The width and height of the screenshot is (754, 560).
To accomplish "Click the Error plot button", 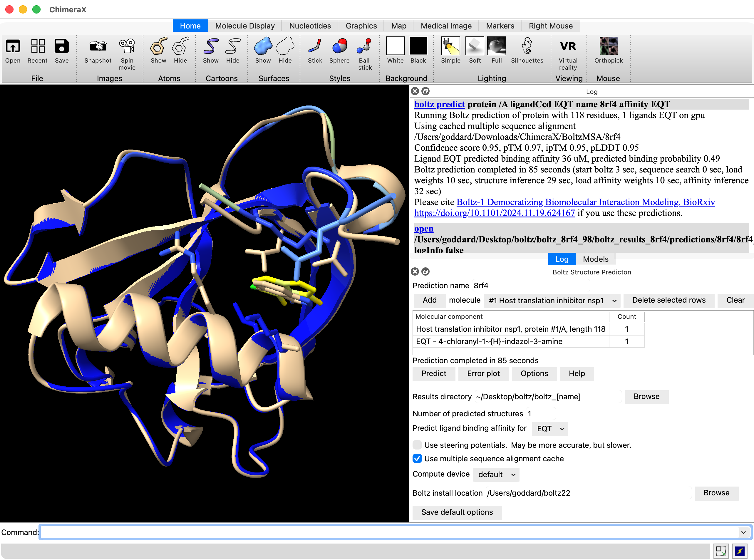I will pos(483,373).
